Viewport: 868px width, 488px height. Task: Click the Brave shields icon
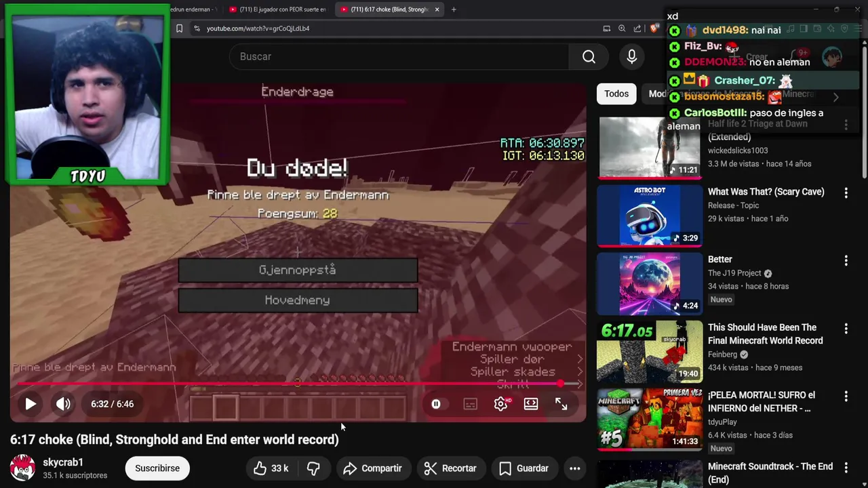click(654, 28)
